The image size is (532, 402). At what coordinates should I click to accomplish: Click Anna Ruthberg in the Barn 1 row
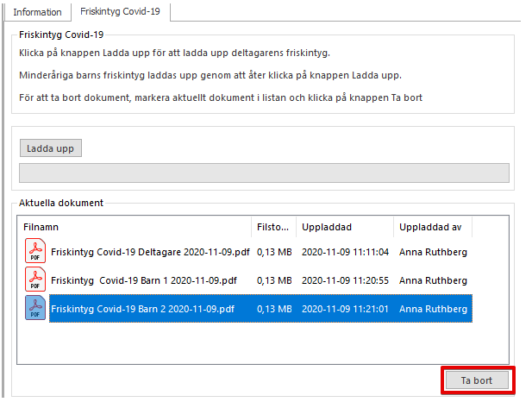[x=433, y=280]
